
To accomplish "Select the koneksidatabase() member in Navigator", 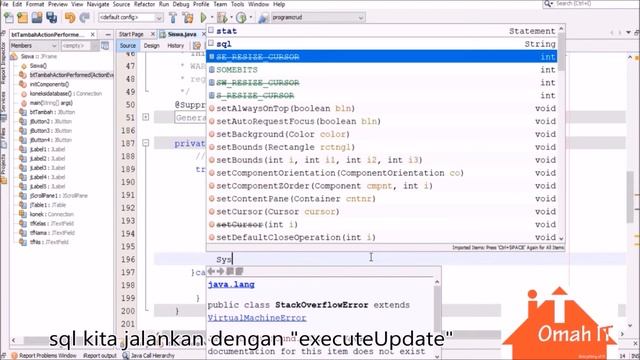I will click(x=65, y=93).
